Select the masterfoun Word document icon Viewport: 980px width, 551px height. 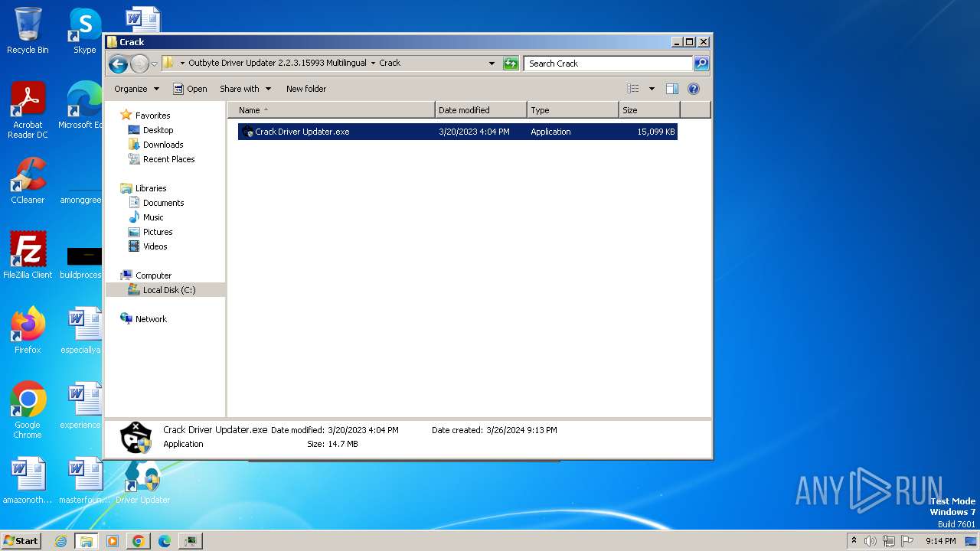coord(84,481)
